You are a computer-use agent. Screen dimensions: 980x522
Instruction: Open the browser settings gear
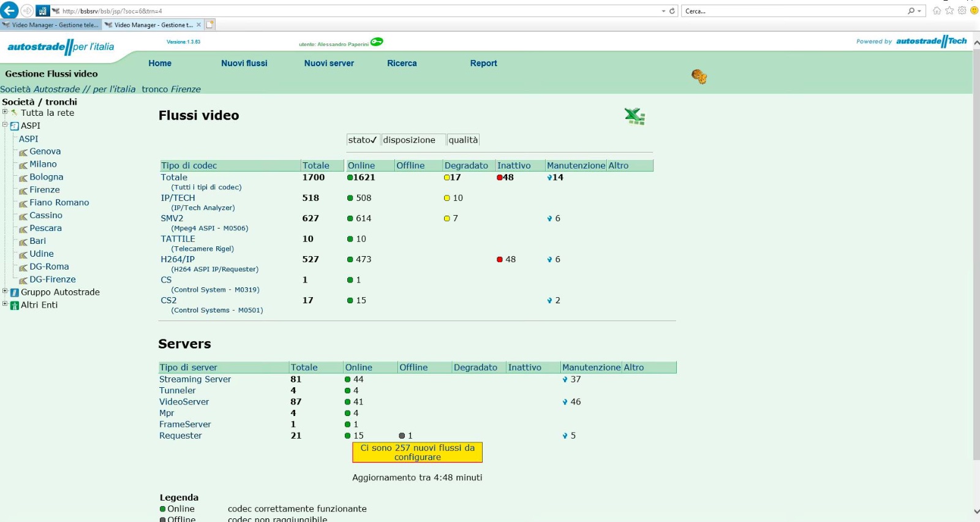(962, 10)
